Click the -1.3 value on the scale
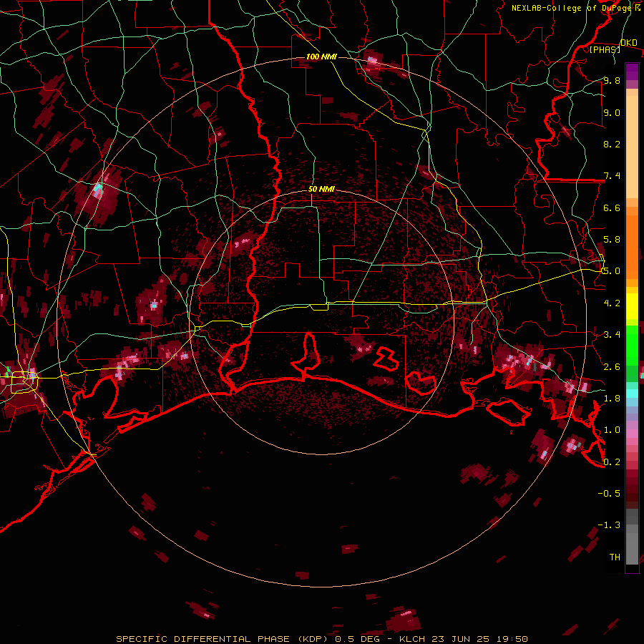 609,525
